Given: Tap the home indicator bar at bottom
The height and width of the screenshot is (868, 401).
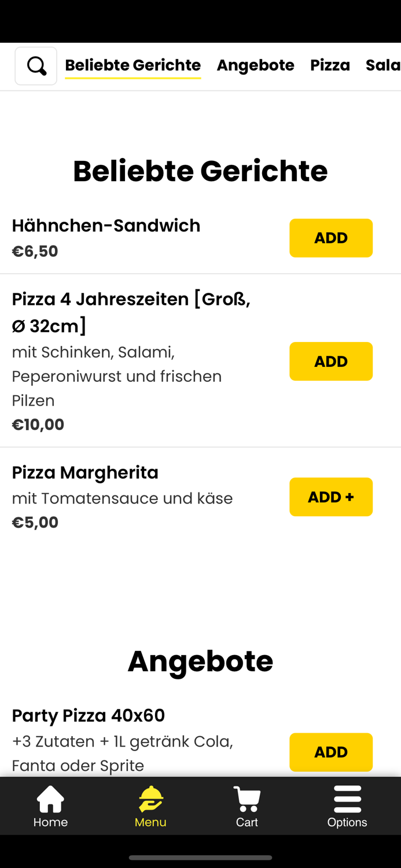Looking at the screenshot, I should [x=200, y=858].
